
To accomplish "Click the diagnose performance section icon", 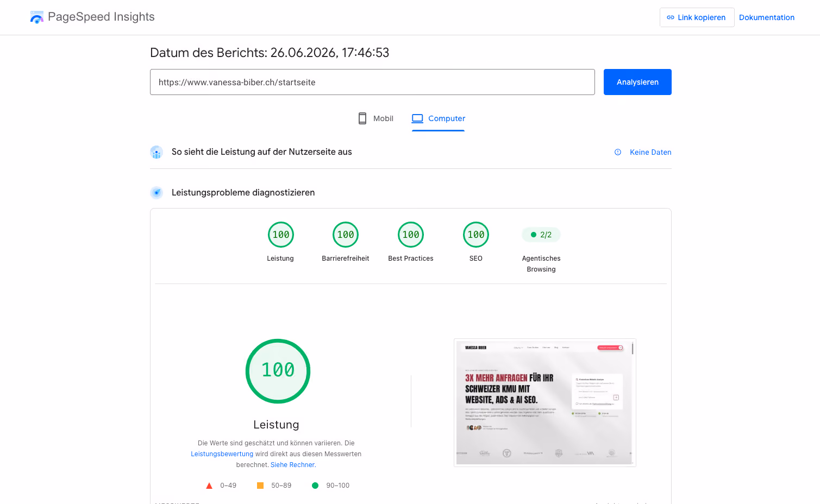I will [x=157, y=193].
